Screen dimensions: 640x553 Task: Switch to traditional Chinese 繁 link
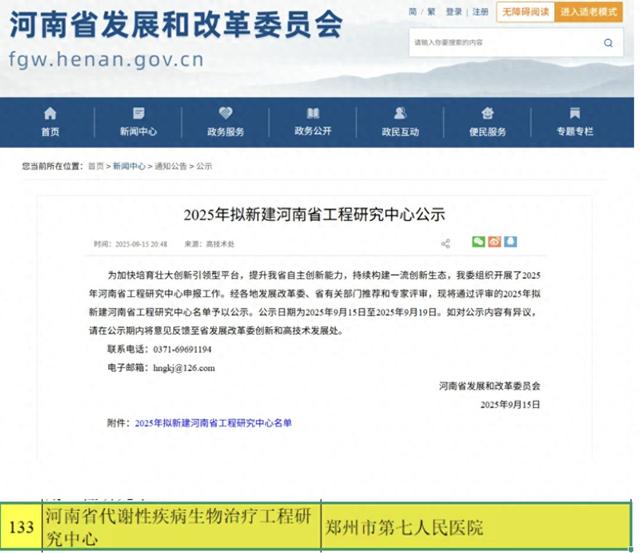click(x=431, y=12)
